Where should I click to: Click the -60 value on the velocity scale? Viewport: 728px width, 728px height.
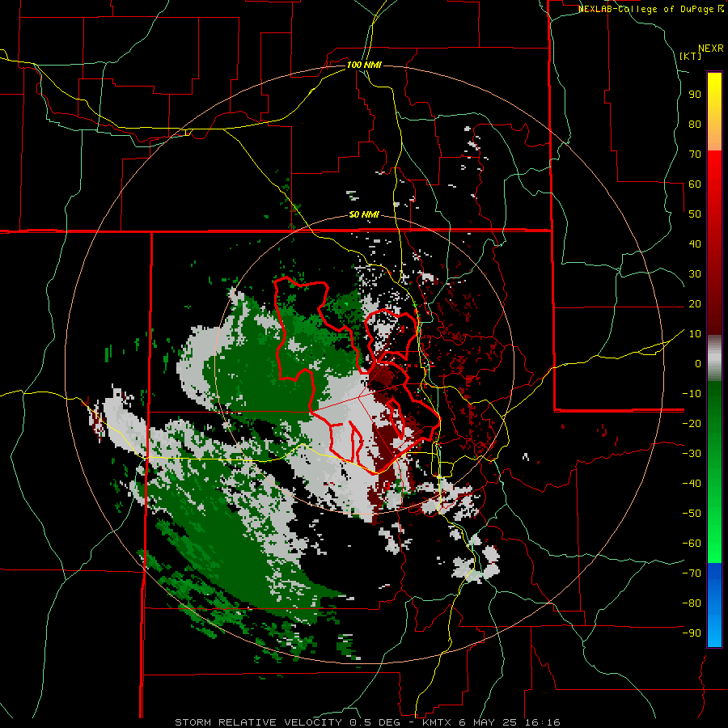tap(692, 544)
